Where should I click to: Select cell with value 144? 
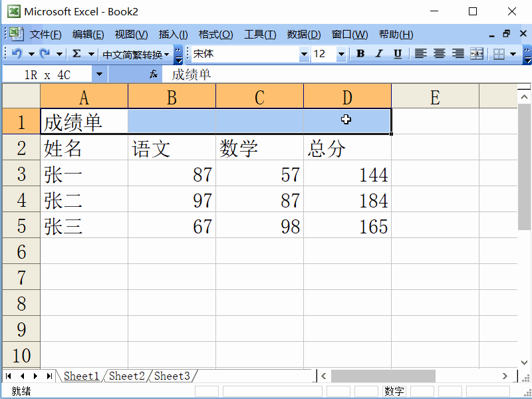coord(347,174)
